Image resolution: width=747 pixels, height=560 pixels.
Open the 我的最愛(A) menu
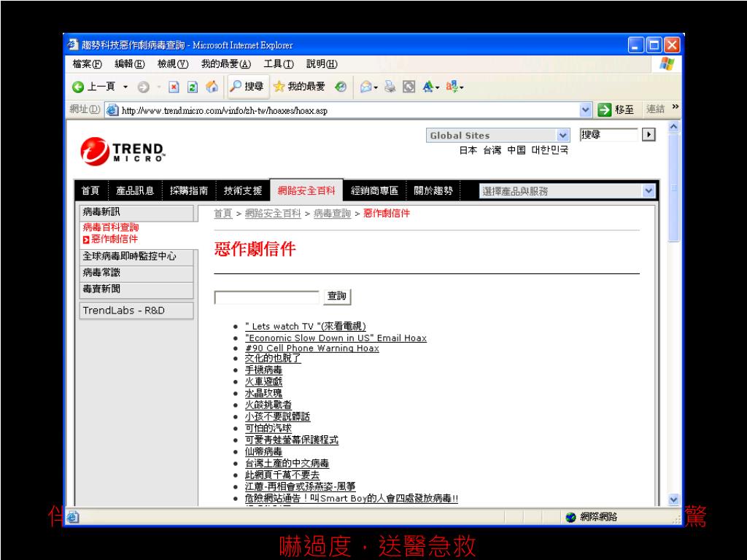pos(226,64)
